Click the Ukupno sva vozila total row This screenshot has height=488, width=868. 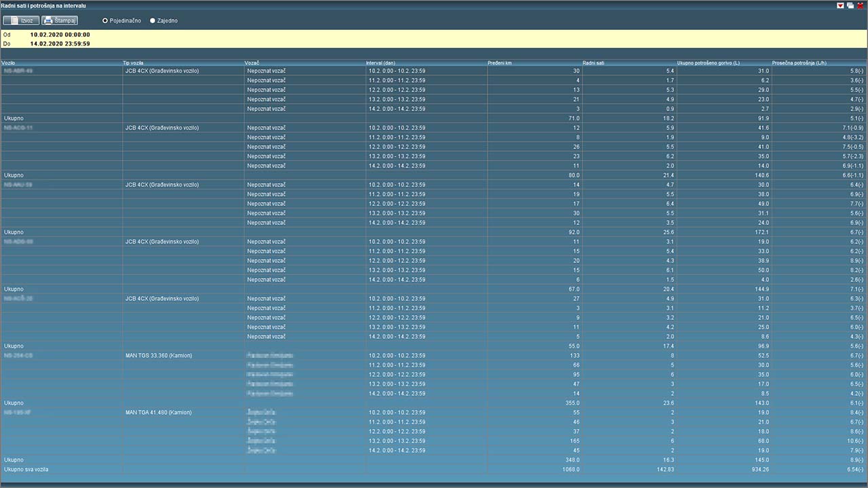point(26,469)
